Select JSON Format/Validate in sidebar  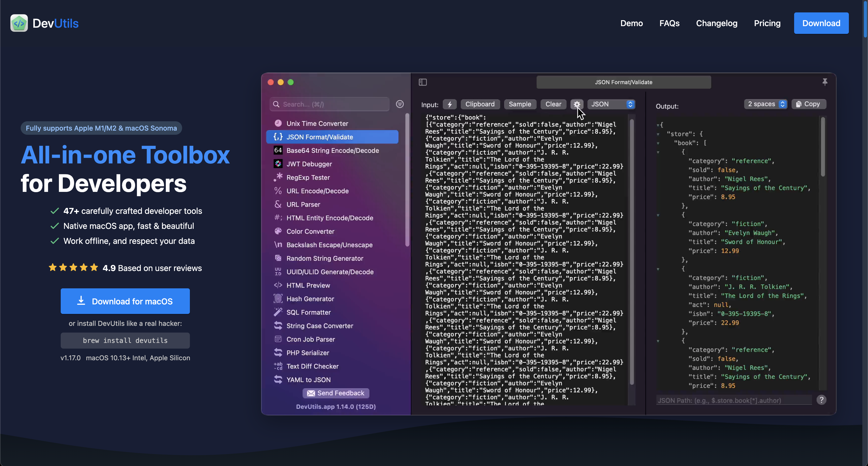coord(332,137)
